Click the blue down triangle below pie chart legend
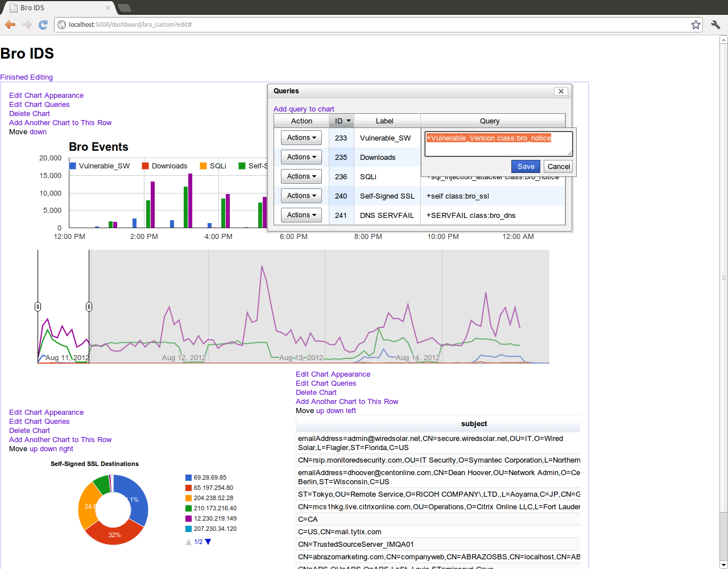 click(x=207, y=542)
